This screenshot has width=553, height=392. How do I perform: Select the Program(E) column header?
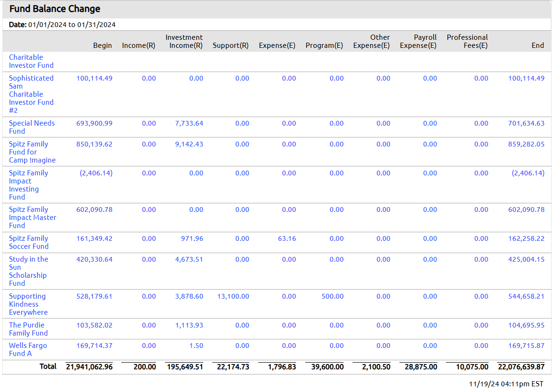click(x=324, y=46)
